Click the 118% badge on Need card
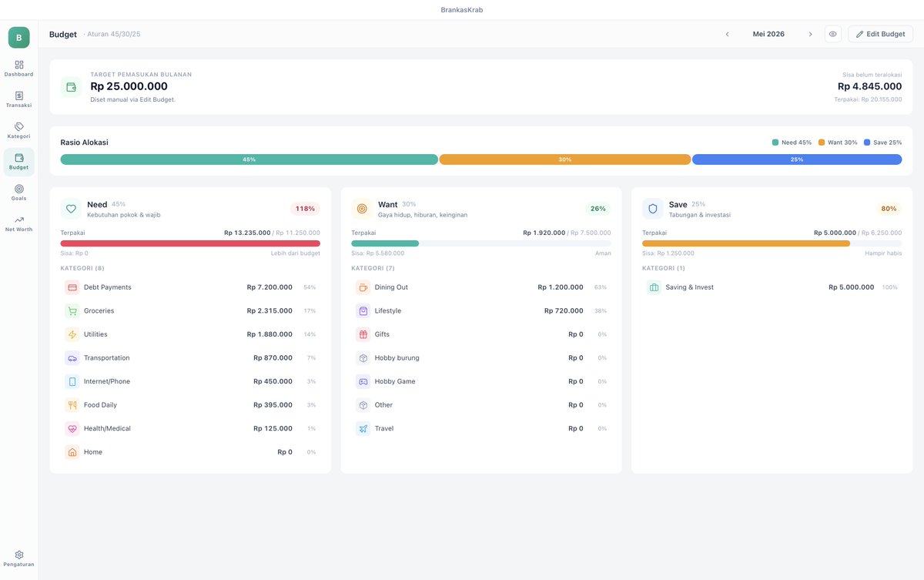 [306, 209]
